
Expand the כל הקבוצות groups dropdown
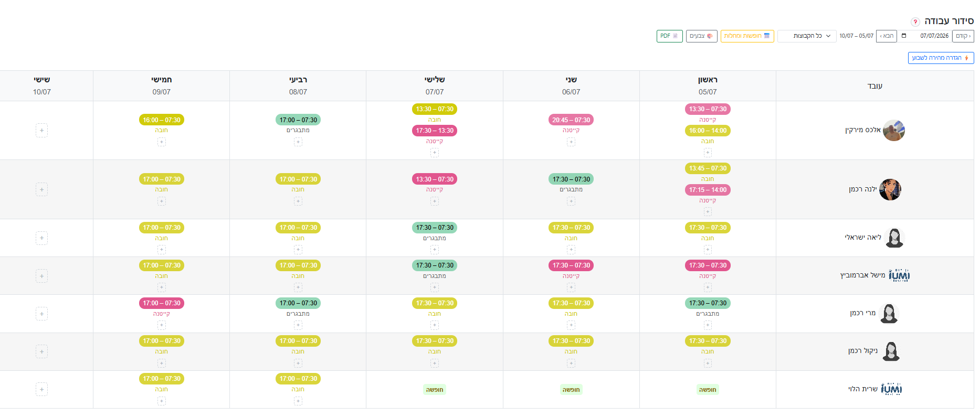click(x=807, y=36)
